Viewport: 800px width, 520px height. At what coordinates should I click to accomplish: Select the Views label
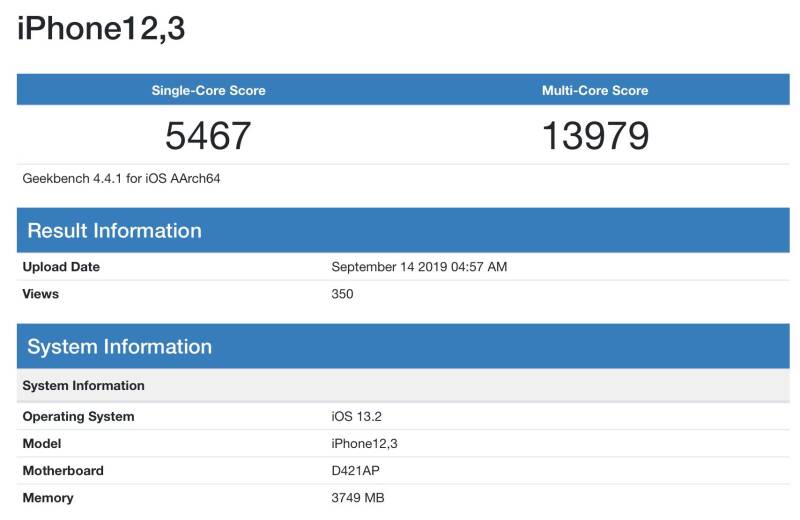(40, 294)
